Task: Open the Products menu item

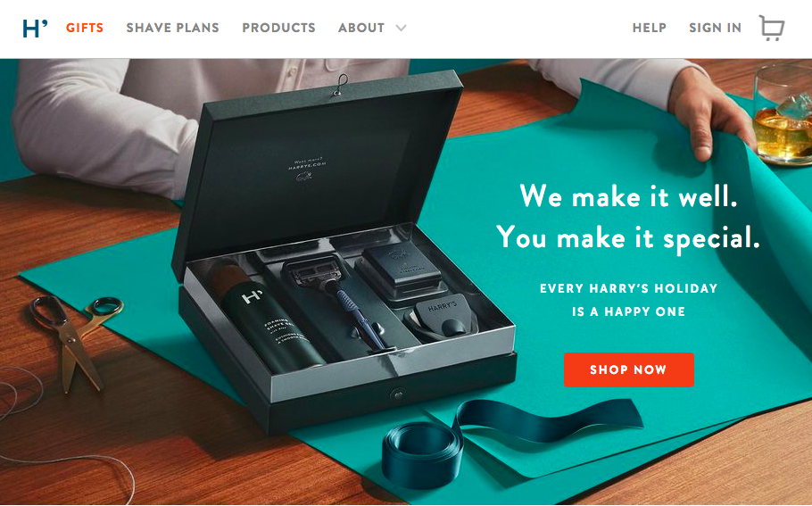Action: point(278,28)
